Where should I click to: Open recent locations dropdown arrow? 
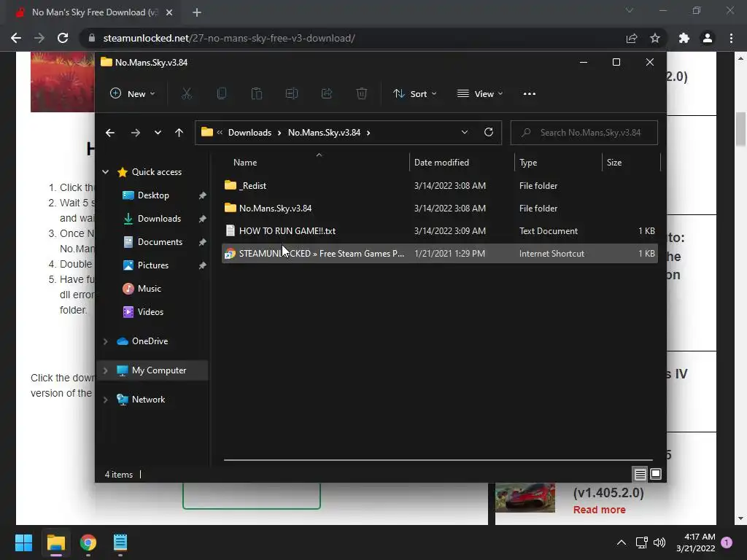(158, 133)
